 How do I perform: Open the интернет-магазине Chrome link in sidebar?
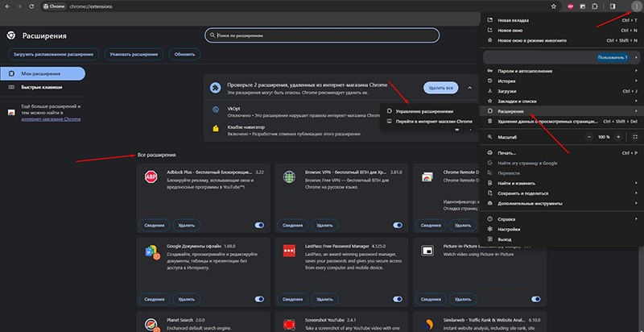tap(50, 119)
